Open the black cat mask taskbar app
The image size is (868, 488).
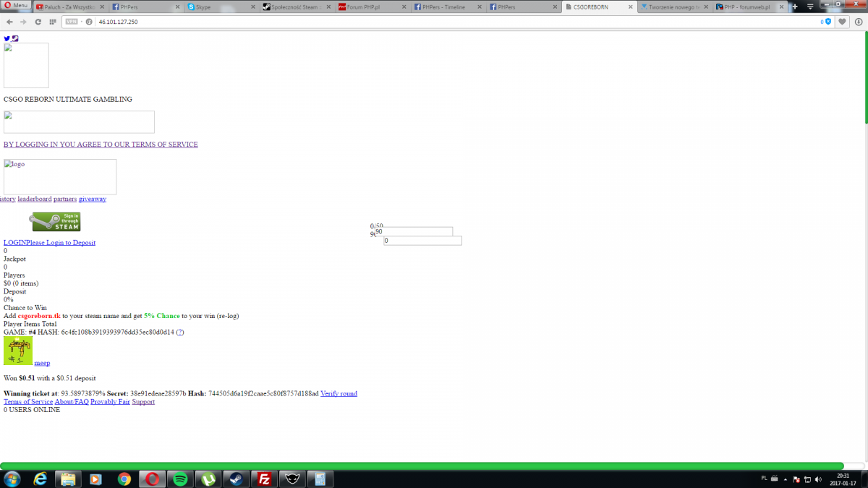click(x=292, y=479)
